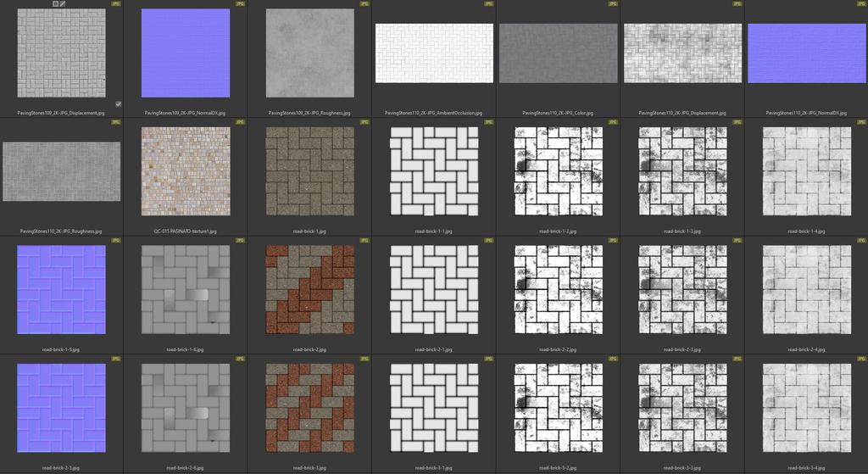Click the filename label road-brick-3-4.jpg
The image size is (868, 474).
(805, 467)
